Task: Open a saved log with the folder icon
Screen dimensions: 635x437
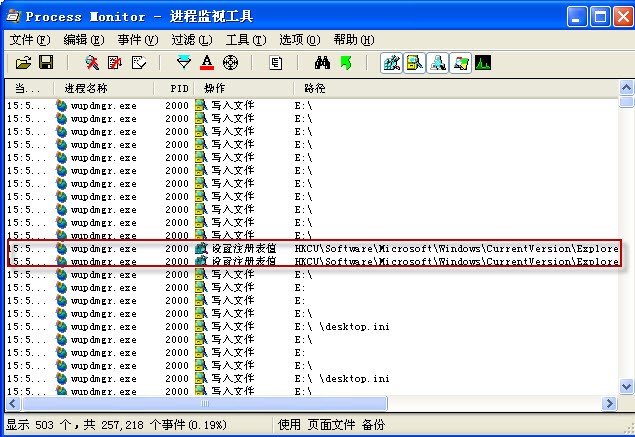Action: (23, 63)
